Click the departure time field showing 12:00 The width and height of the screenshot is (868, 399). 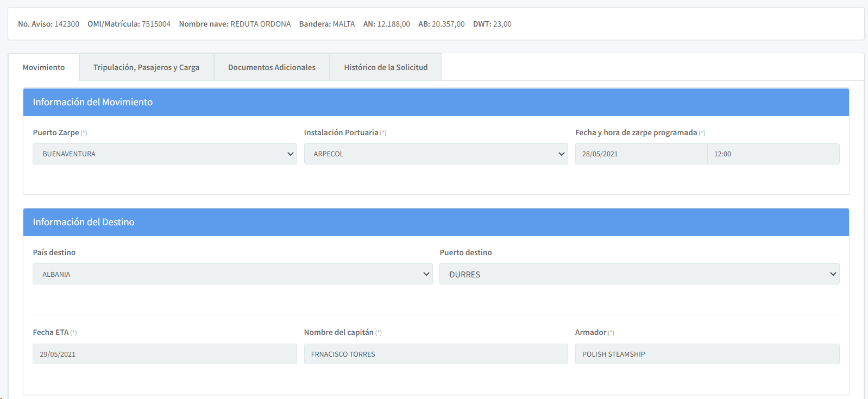(773, 154)
